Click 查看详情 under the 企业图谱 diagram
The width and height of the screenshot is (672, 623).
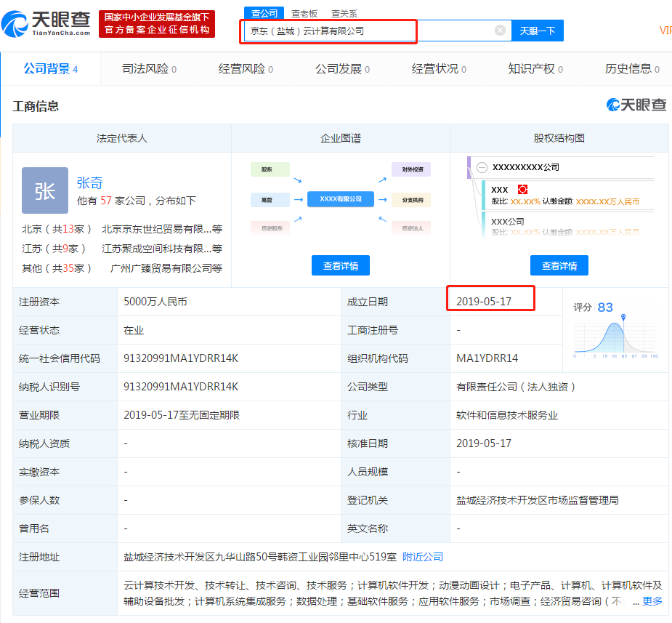pos(340,265)
